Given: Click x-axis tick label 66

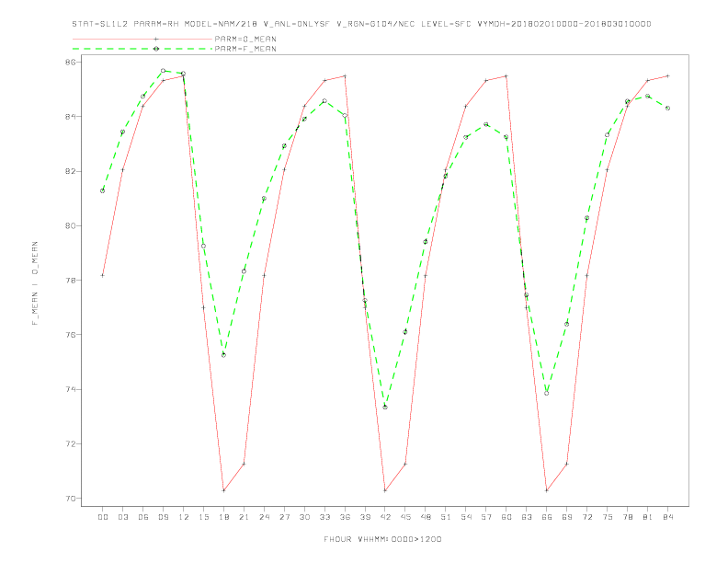Looking at the screenshot, I should (x=547, y=517).
